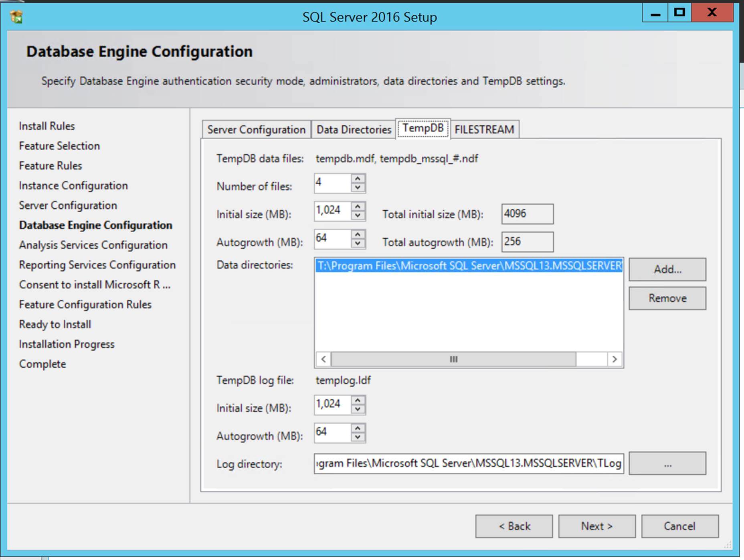Switch to the FILESTREAM tab
This screenshot has height=560, width=744.
point(484,129)
